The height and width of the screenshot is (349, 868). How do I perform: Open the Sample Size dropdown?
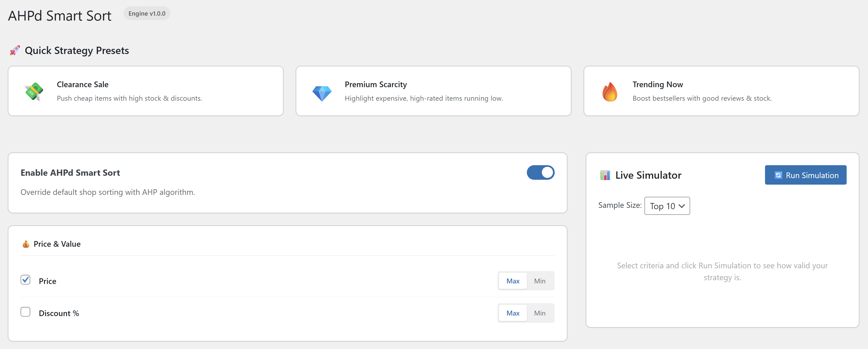[x=667, y=206]
